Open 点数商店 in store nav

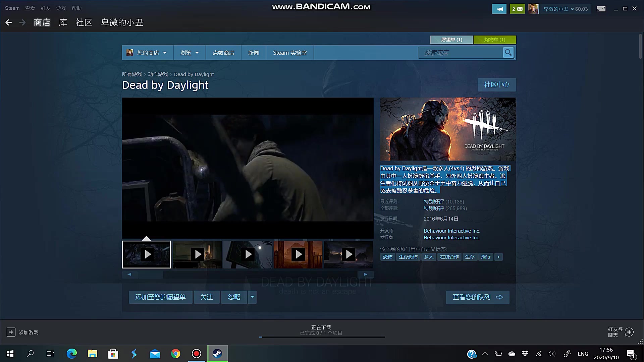point(223,53)
